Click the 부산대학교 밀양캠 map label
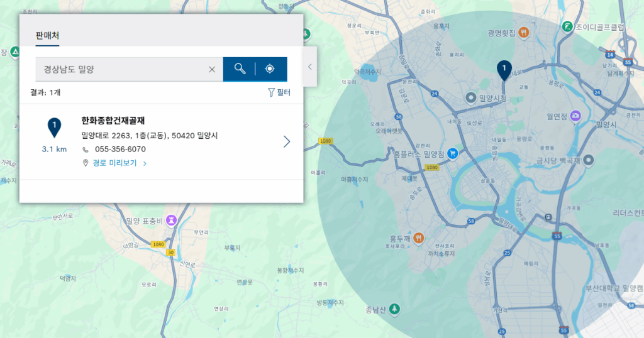Image resolution: width=644 pixels, height=338 pixels. coord(614,288)
